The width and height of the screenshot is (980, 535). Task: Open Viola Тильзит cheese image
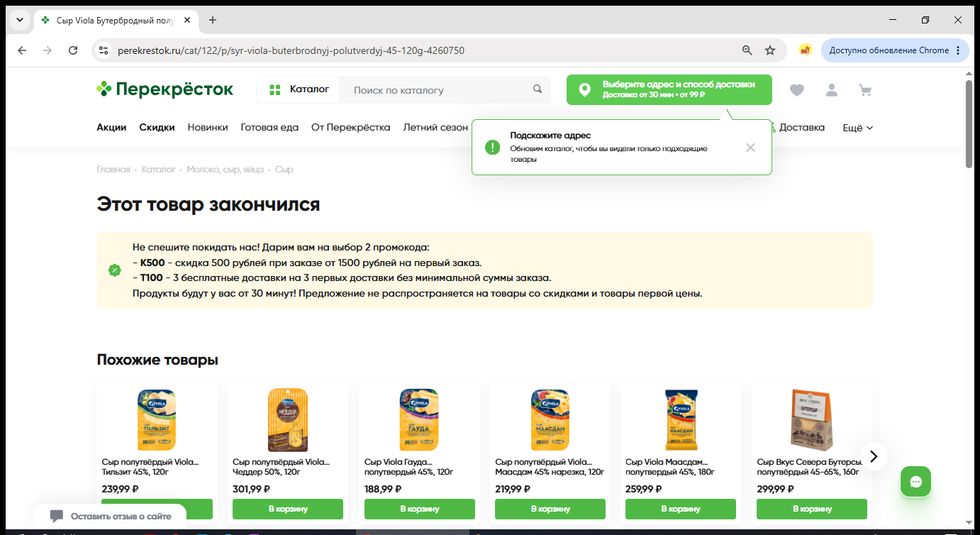(157, 420)
